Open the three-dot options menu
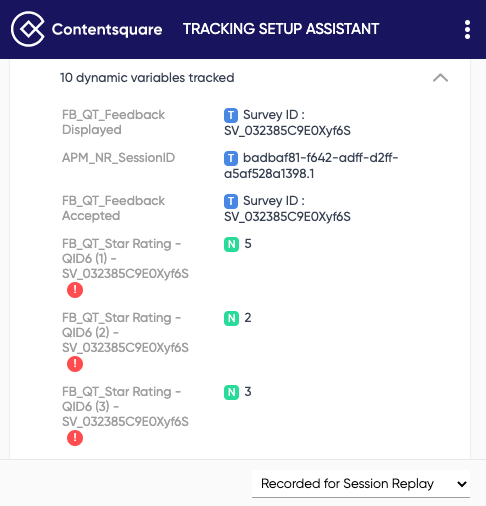The height and width of the screenshot is (506, 486). tap(467, 29)
